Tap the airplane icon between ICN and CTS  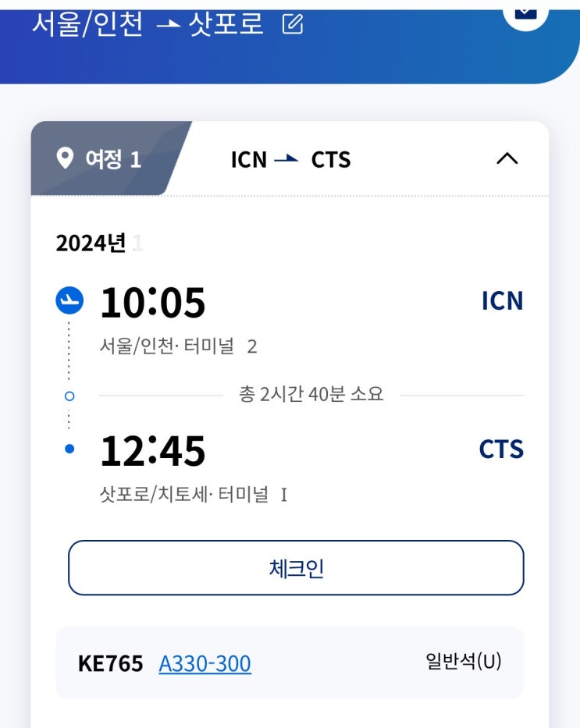coord(288,159)
